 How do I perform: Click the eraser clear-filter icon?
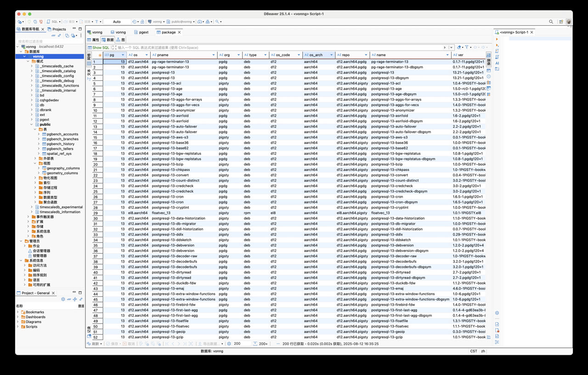(459, 47)
